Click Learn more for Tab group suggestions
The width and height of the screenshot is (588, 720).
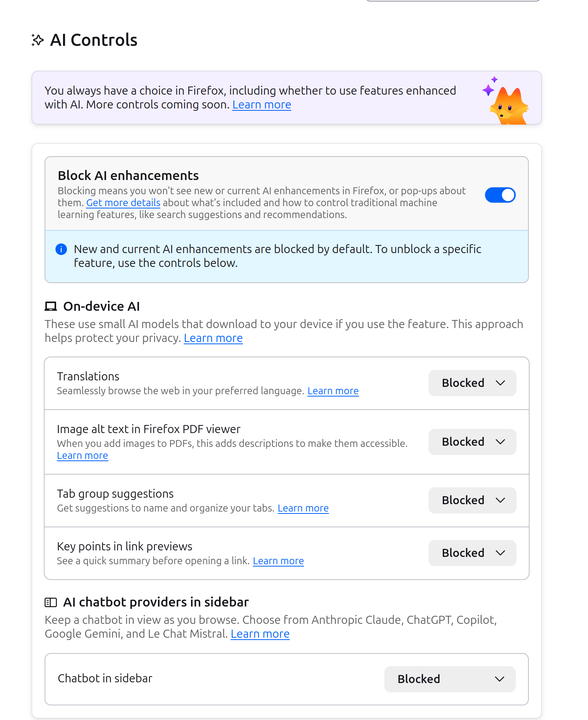coord(303,508)
